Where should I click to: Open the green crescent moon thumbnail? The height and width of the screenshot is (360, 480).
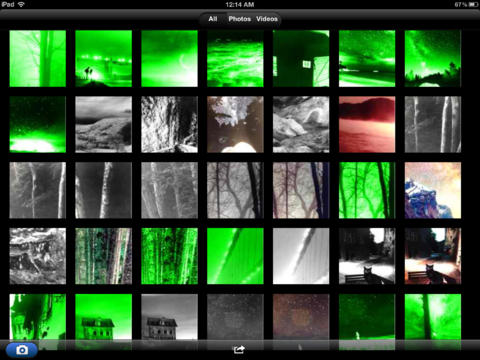point(169,59)
